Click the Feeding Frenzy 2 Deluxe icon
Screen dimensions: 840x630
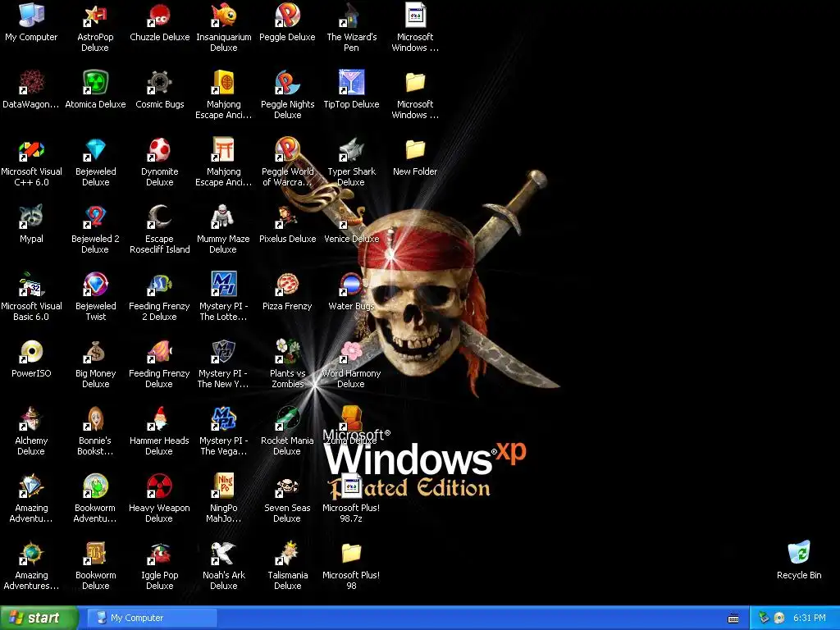pyautogui.click(x=160, y=285)
